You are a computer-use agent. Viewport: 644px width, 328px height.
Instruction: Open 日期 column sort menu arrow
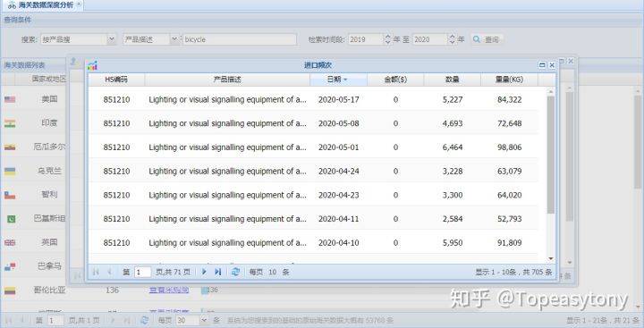[345, 80]
